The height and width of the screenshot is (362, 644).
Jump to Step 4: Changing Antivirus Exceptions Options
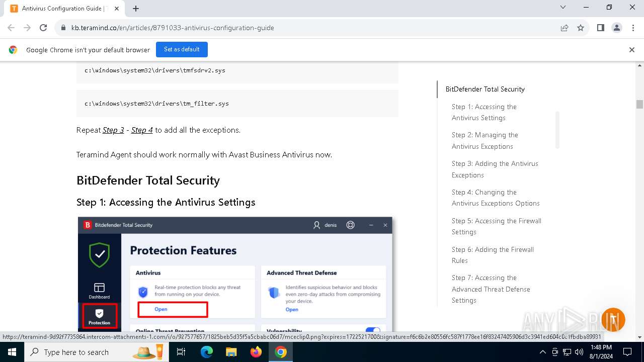pos(496,198)
